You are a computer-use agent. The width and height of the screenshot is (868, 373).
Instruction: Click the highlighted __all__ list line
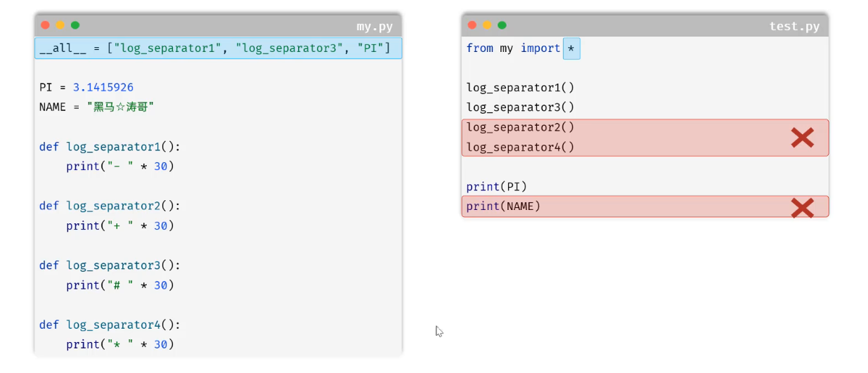(218, 48)
